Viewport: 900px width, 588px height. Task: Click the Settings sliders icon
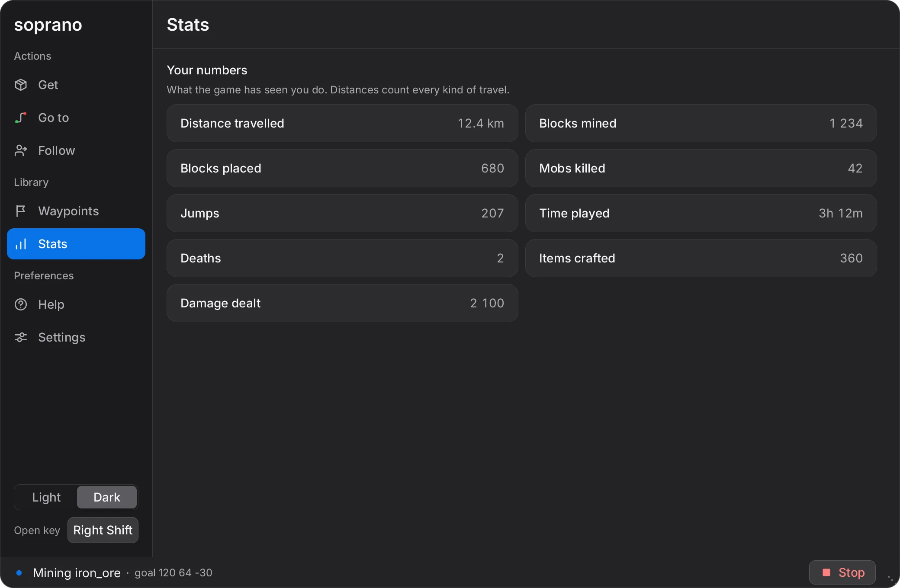click(21, 337)
